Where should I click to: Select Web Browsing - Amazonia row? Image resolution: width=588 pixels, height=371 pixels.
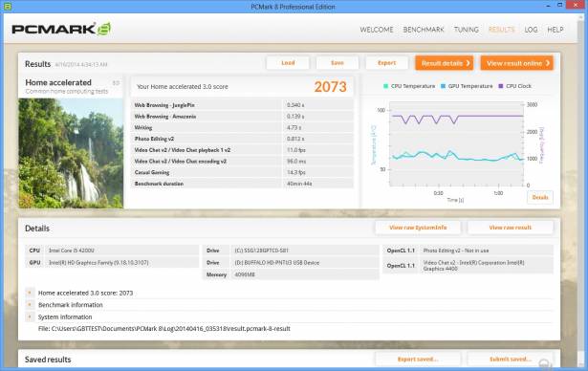[x=242, y=117]
